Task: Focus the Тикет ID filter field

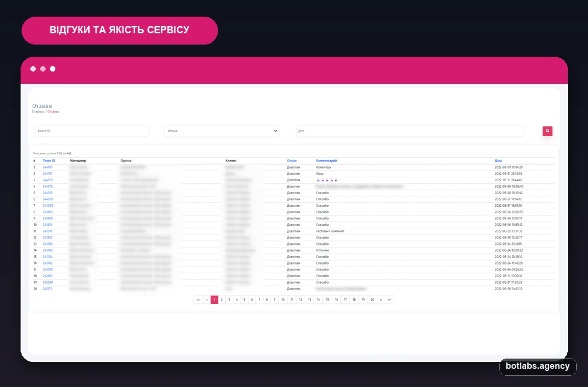Action: click(92, 131)
